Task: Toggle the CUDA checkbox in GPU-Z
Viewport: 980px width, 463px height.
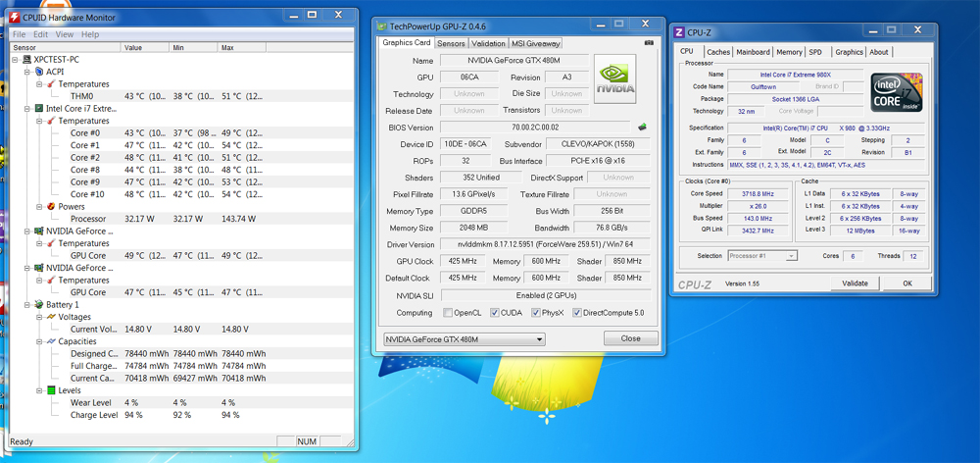Action: 495,312
